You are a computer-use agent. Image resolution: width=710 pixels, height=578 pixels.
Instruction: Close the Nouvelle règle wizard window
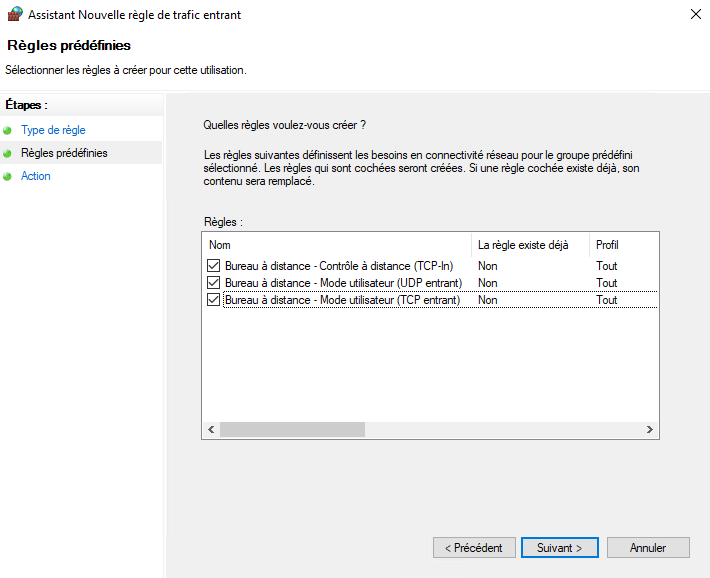pos(694,15)
